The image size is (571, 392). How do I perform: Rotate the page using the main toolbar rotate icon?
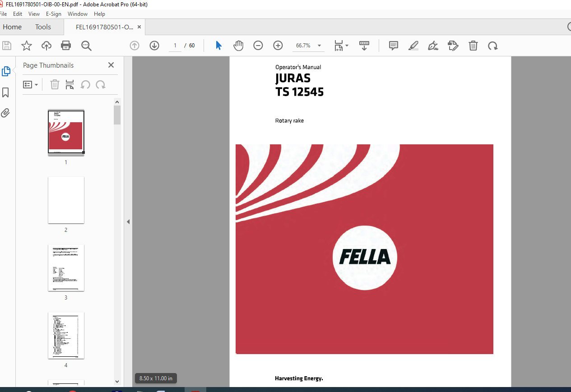pyautogui.click(x=493, y=46)
